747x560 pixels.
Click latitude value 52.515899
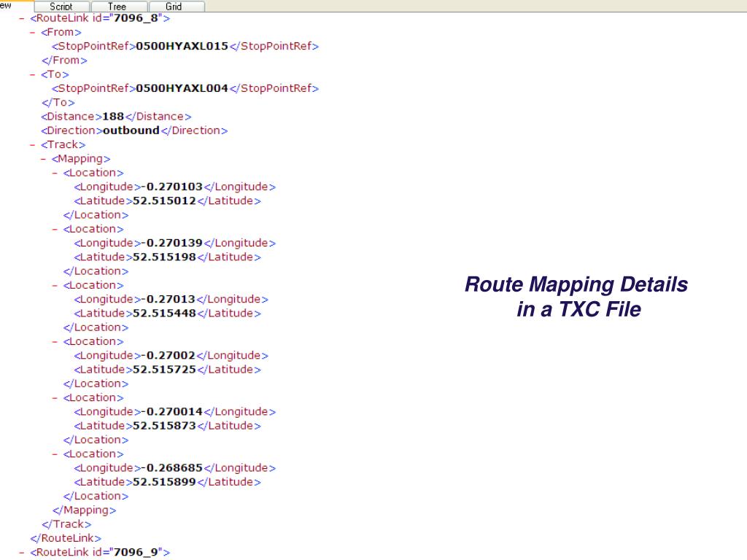tap(164, 482)
